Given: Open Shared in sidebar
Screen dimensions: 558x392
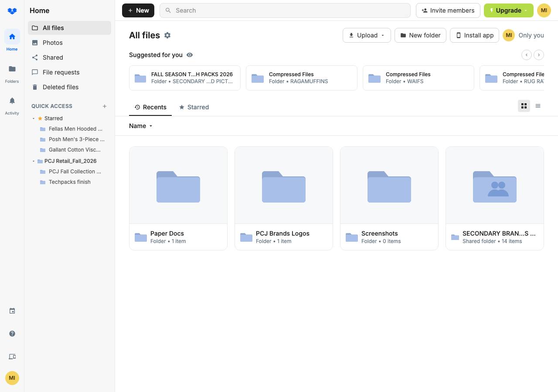Looking at the screenshot, I should [69, 57].
